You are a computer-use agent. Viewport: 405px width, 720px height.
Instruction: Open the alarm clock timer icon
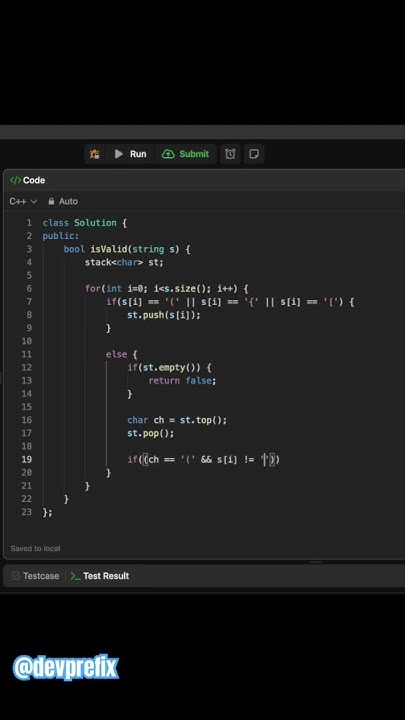230,154
